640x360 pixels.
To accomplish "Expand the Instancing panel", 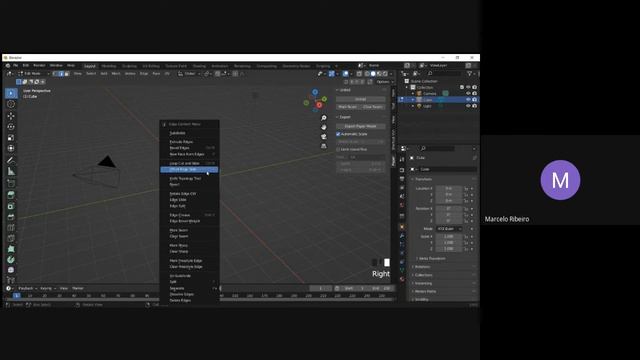I will 423,283.
